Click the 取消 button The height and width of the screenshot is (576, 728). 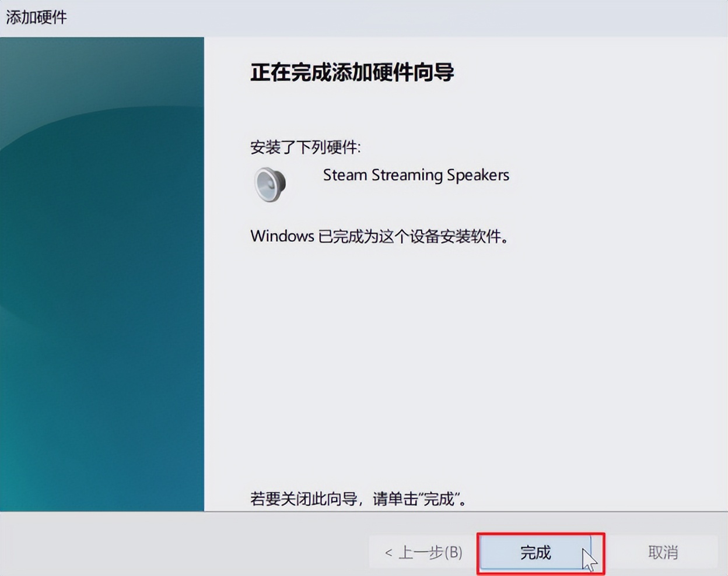click(x=663, y=552)
